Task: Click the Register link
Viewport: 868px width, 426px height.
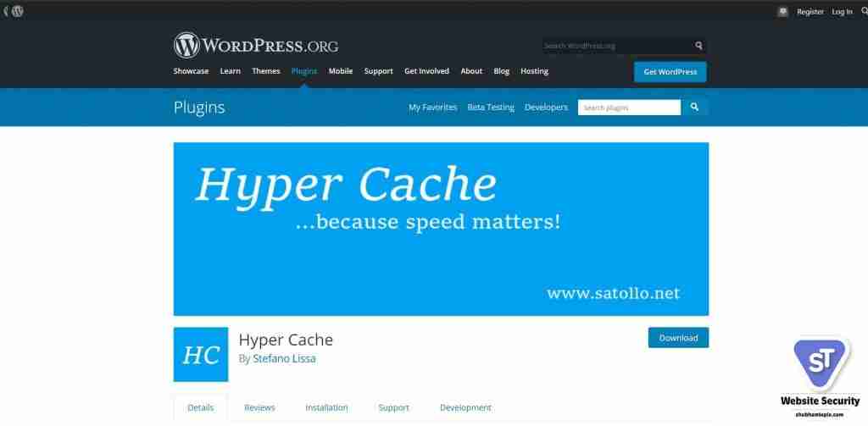Action: [x=810, y=12]
